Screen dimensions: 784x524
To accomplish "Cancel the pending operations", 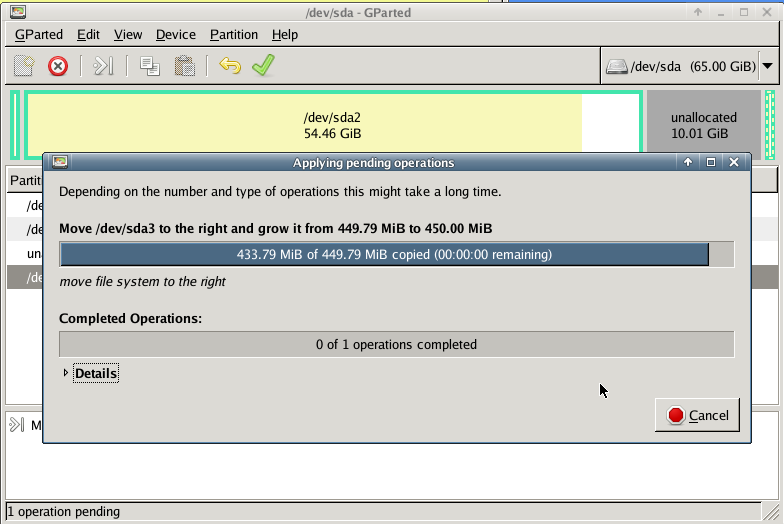I will coord(697,415).
